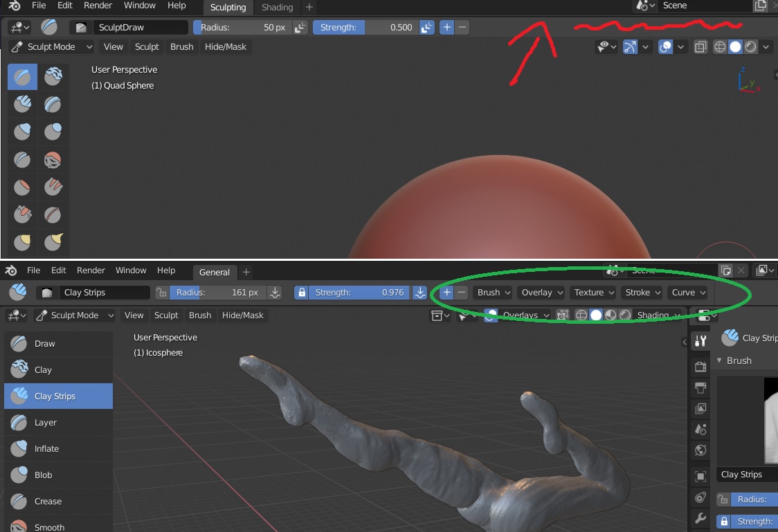Collapse the Brush panel in lower sidebar
The height and width of the screenshot is (532, 778).
pos(720,360)
